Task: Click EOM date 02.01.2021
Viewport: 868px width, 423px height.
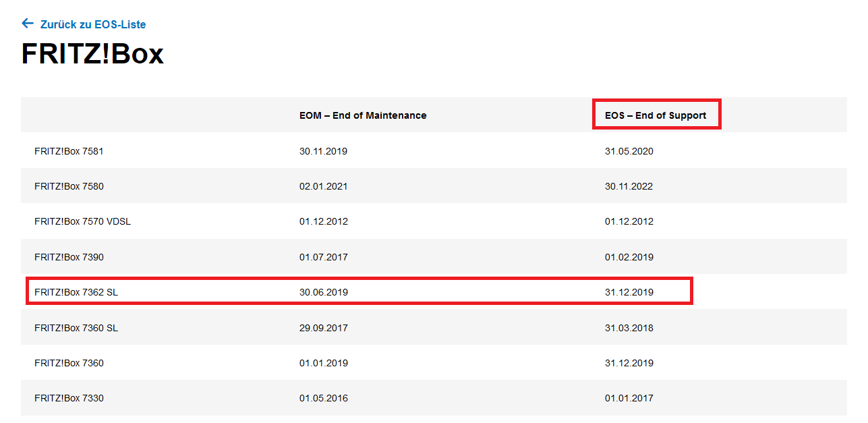Action: tap(324, 186)
